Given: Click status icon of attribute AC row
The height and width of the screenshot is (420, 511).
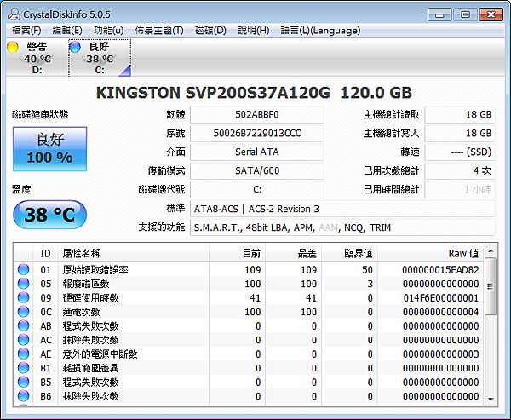Looking at the screenshot, I should tap(24, 340).
